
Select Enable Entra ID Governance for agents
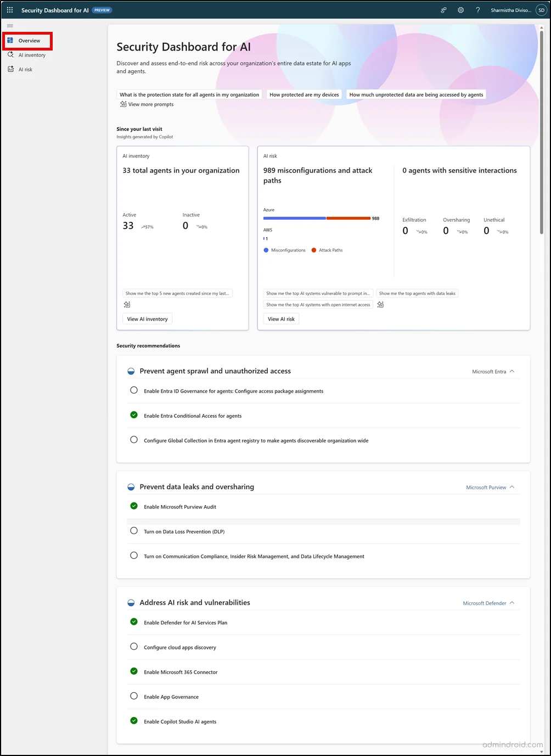(x=133, y=390)
